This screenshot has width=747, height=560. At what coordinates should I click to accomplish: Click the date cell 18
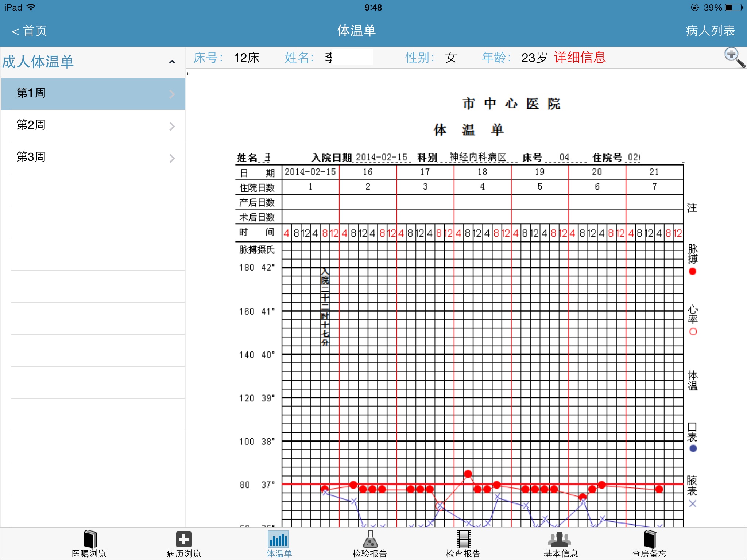pos(483,172)
